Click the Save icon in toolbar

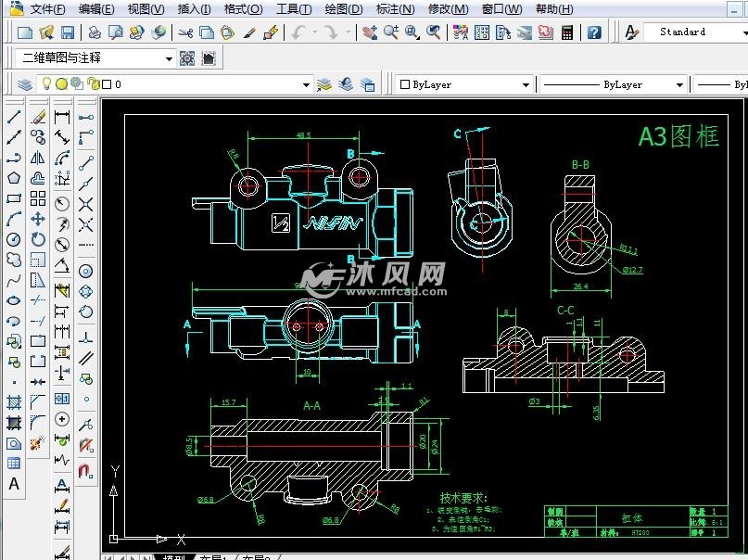coord(68,32)
